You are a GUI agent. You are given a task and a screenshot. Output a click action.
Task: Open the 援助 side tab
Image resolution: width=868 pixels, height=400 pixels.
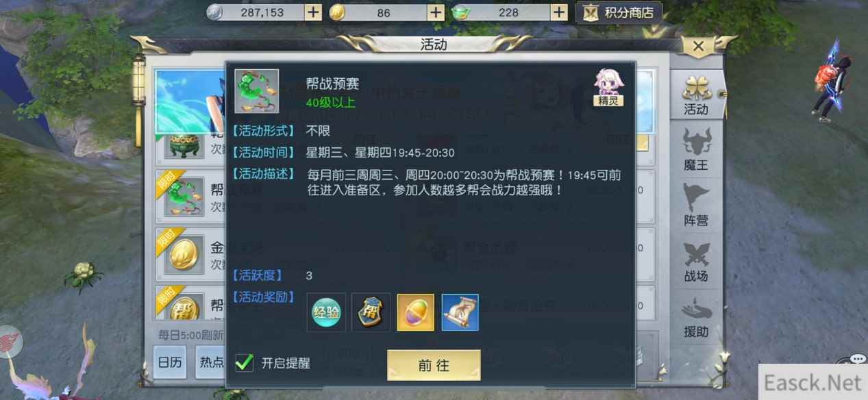click(696, 317)
